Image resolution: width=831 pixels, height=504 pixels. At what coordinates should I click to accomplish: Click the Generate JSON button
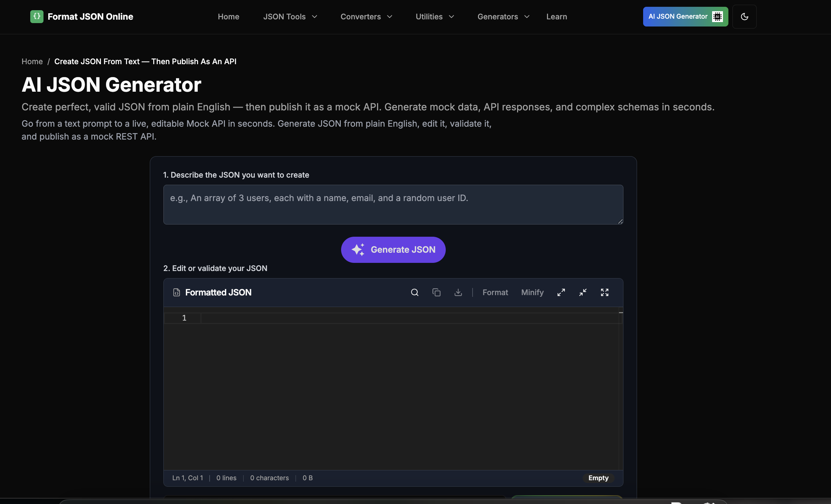(x=393, y=250)
